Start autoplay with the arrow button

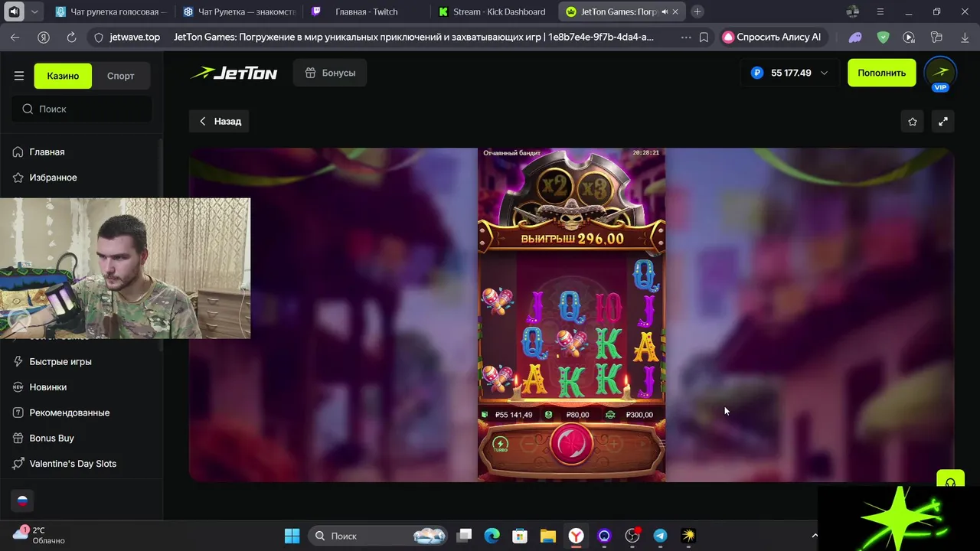(643, 443)
